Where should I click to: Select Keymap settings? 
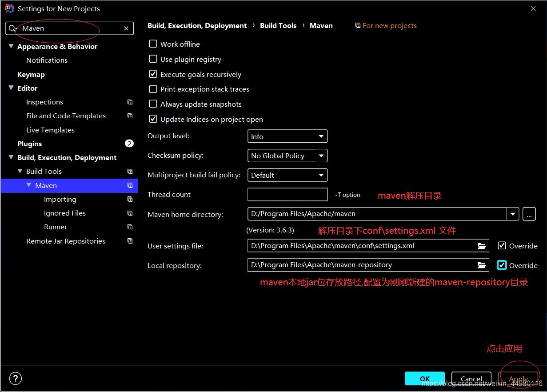(31, 75)
